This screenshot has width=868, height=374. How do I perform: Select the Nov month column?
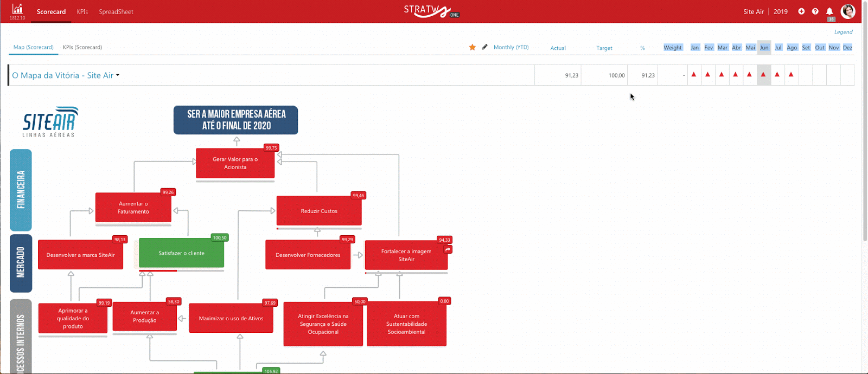[834, 48]
